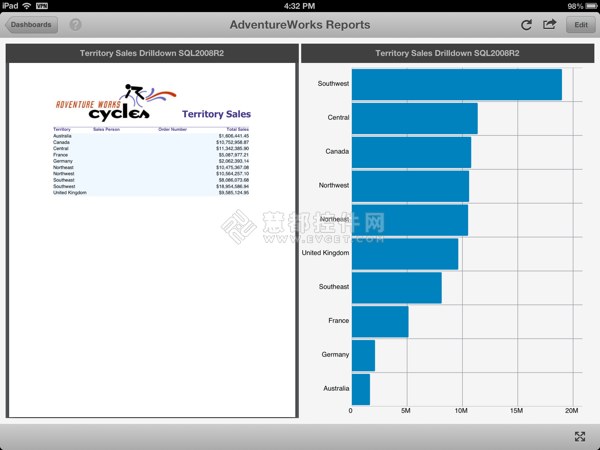Select the Central bar in the chart
600x450 pixels.
415,119
